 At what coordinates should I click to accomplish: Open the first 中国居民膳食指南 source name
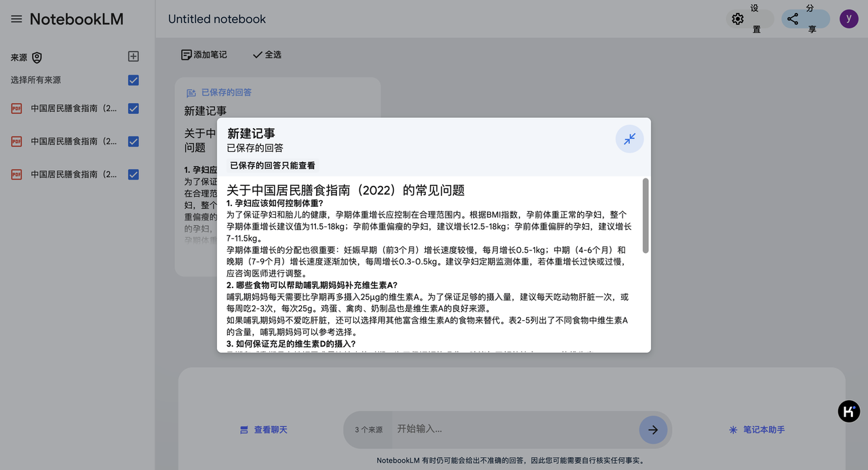click(74, 109)
